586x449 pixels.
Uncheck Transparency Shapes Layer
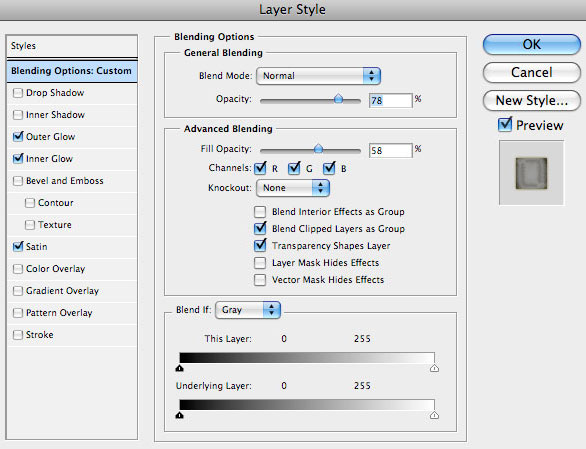click(260, 245)
